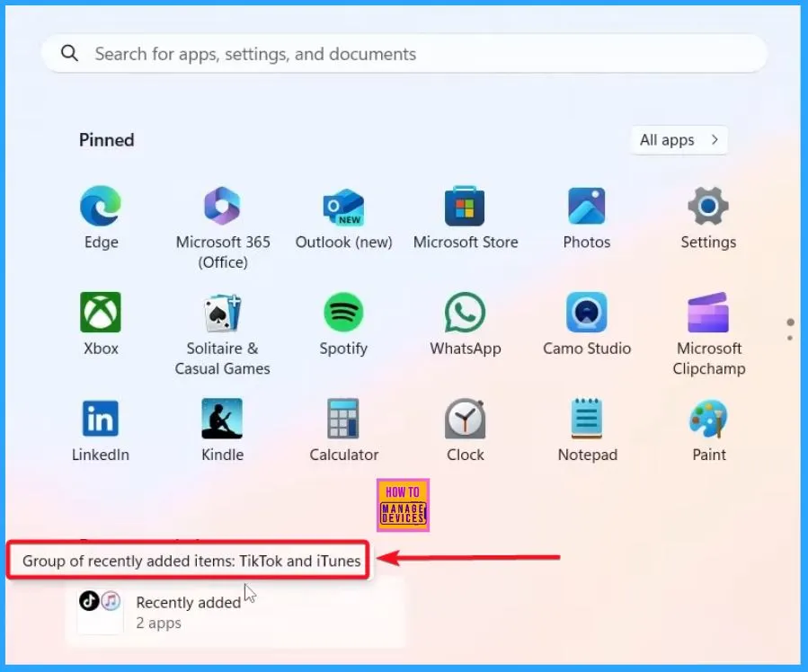This screenshot has width=808, height=672.
Task: Launch the Photos app
Action: 586,219
